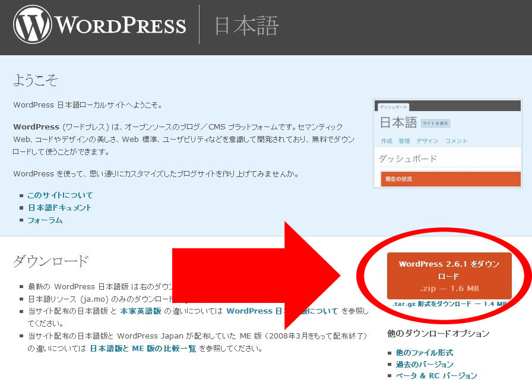Click the 日本語 header title
Viewport: 532px width, 392px height.
tap(246, 26)
